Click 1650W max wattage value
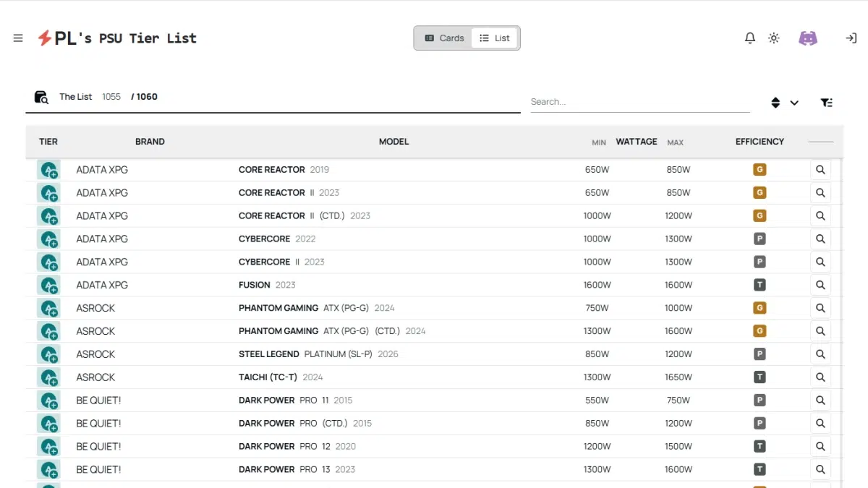868x488 pixels. pos(678,377)
